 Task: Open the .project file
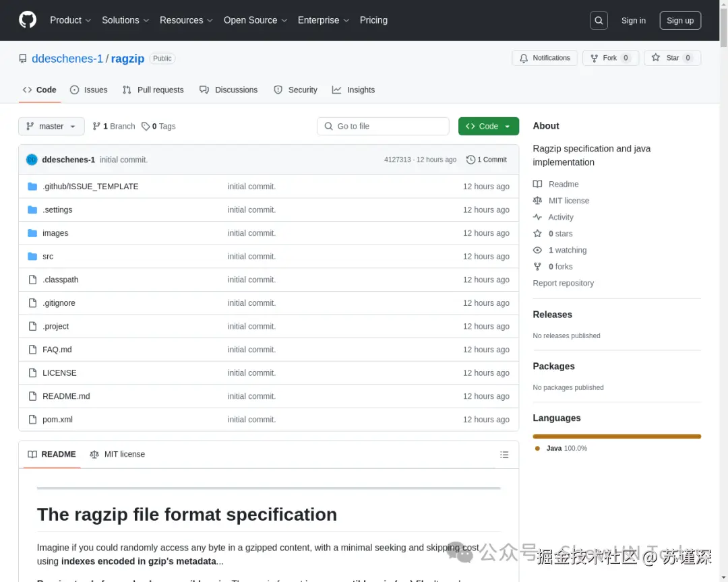(55, 326)
